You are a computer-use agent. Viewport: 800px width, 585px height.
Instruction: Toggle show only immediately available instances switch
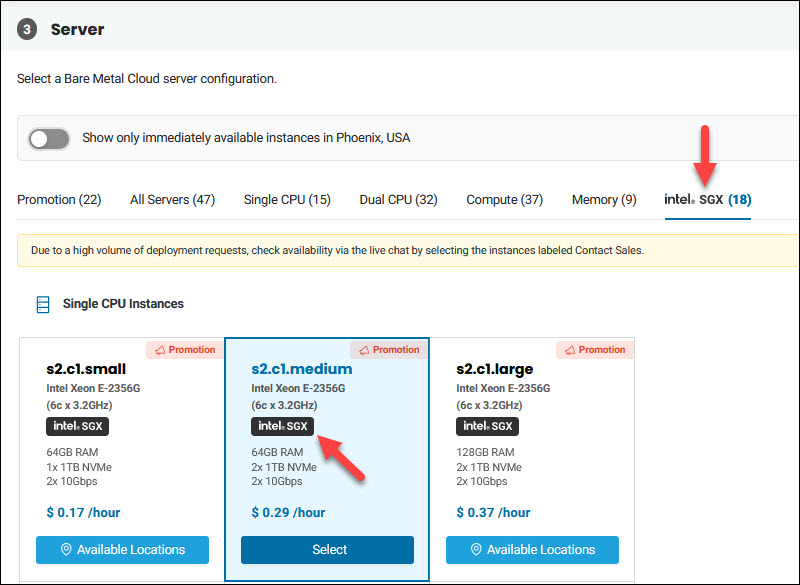click(x=49, y=139)
